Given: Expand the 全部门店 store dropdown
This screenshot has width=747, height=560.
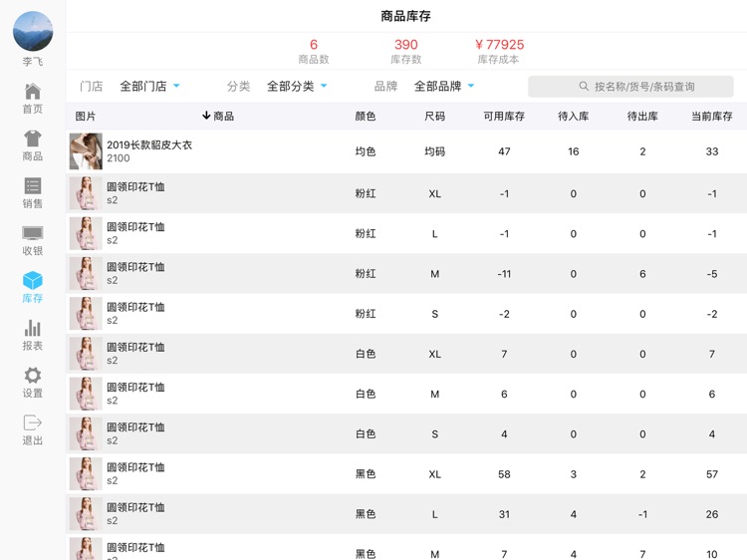Looking at the screenshot, I should (149, 87).
